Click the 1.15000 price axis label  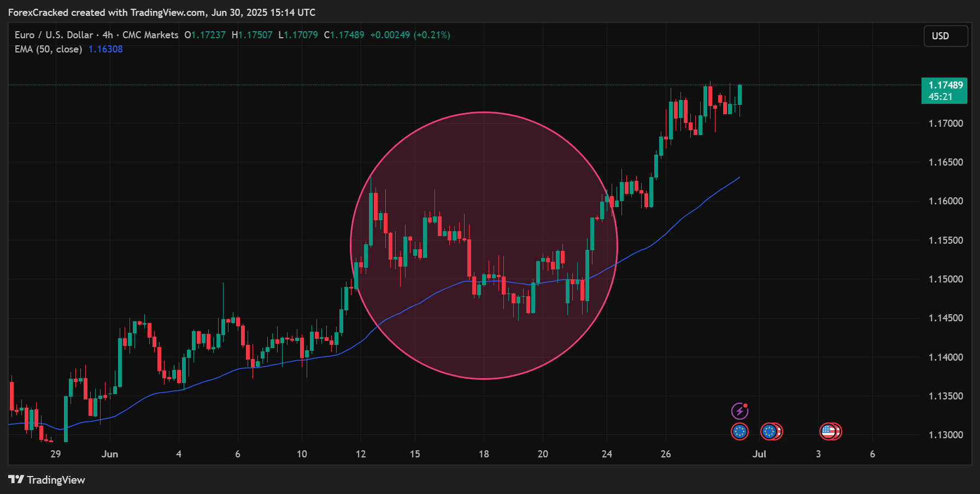point(946,279)
